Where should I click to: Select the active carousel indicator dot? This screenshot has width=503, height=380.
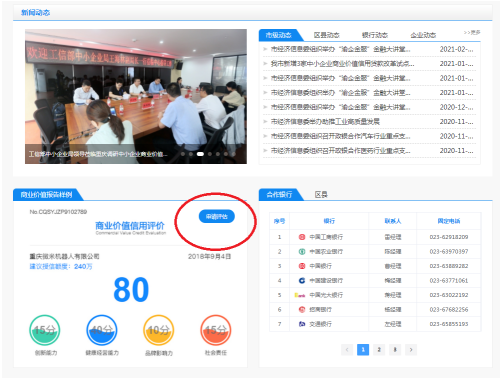[200, 154]
